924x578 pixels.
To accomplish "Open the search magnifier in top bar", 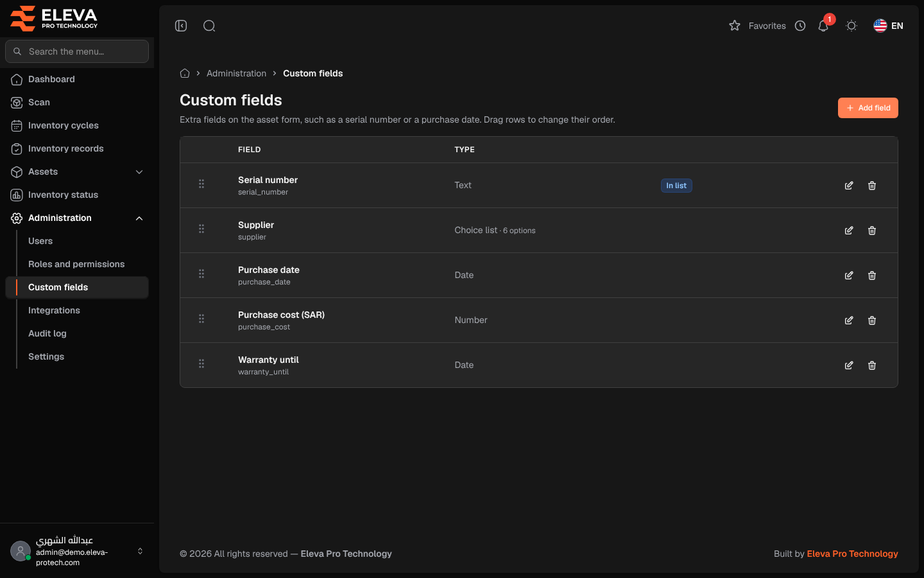I will [x=209, y=26].
